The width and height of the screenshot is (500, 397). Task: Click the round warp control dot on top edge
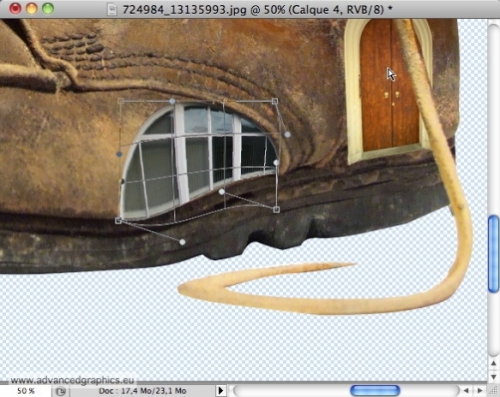point(172,101)
